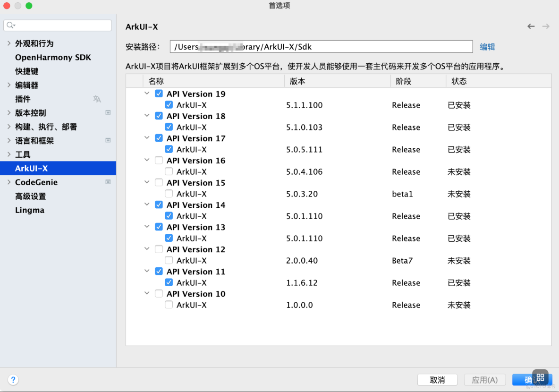
Task: Click the 取消 button
Action: (x=437, y=380)
